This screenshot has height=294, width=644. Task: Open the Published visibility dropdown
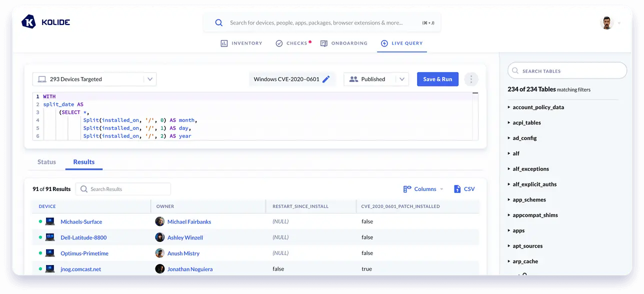point(376,79)
